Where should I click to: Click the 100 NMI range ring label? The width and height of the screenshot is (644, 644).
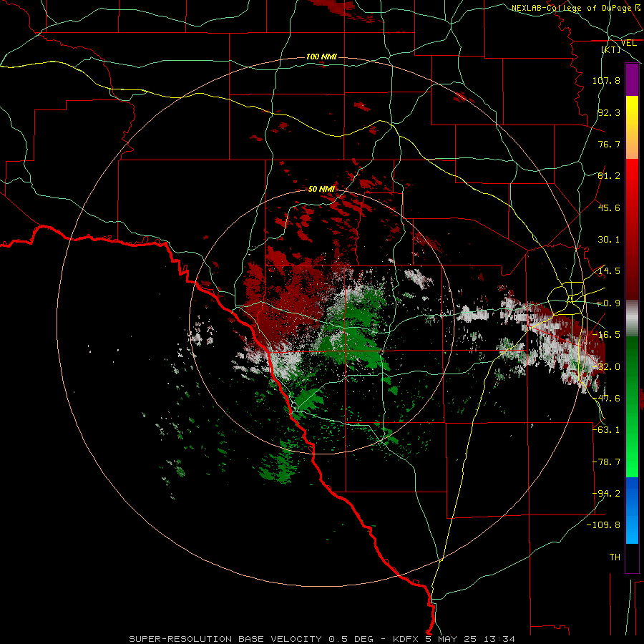click(x=321, y=57)
